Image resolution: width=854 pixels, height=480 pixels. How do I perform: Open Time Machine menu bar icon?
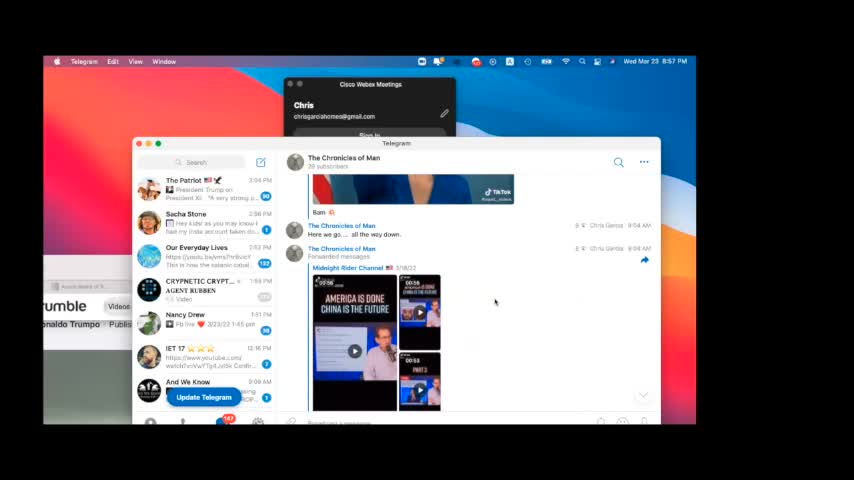tap(528, 62)
